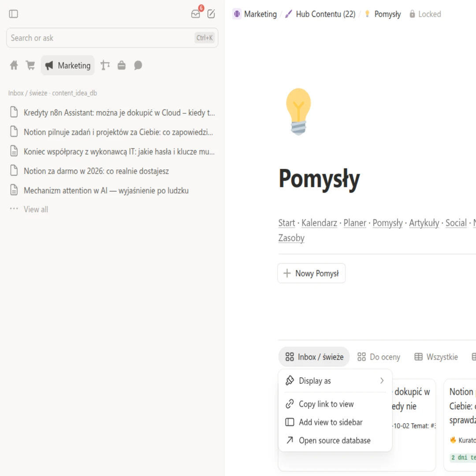Open the Planer navigation link
Image resolution: width=476 pixels, height=476 pixels.
tap(355, 223)
